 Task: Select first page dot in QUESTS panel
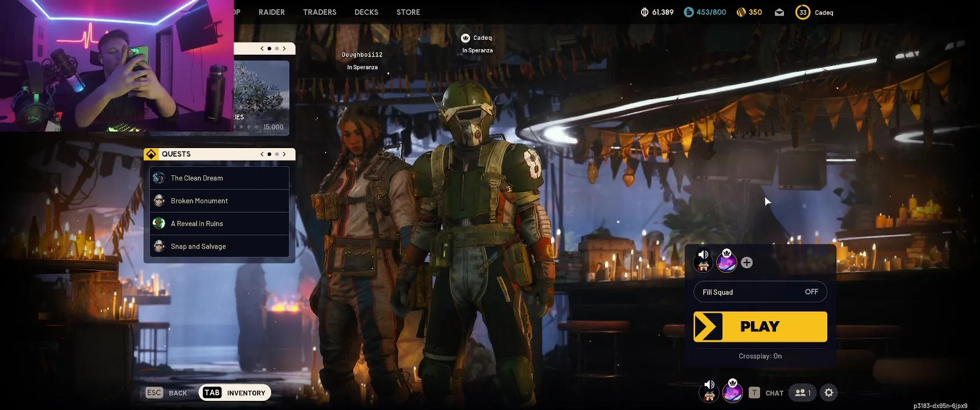point(269,154)
